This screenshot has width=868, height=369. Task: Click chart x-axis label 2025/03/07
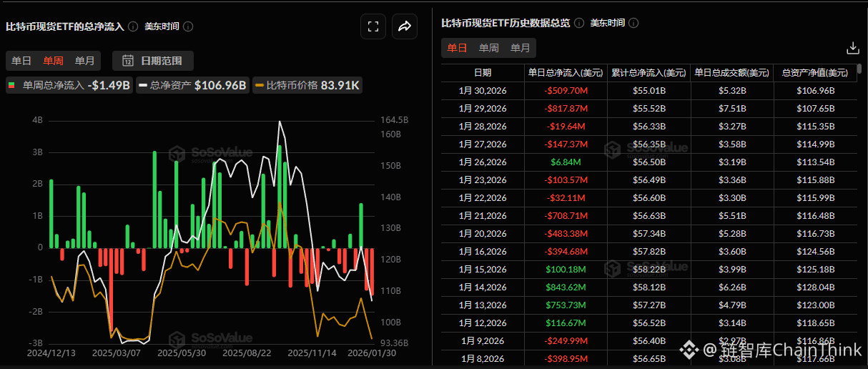(116, 353)
